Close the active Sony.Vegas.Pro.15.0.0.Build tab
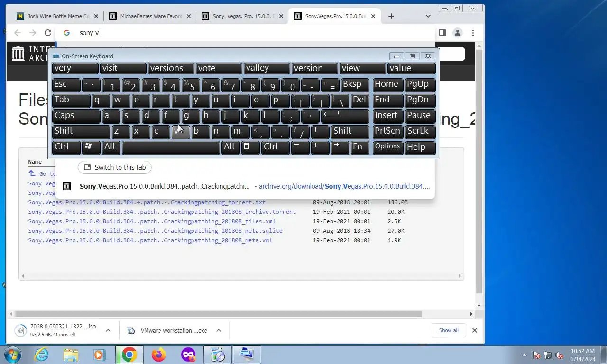Screen dimensions: 607x364 click(373, 16)
